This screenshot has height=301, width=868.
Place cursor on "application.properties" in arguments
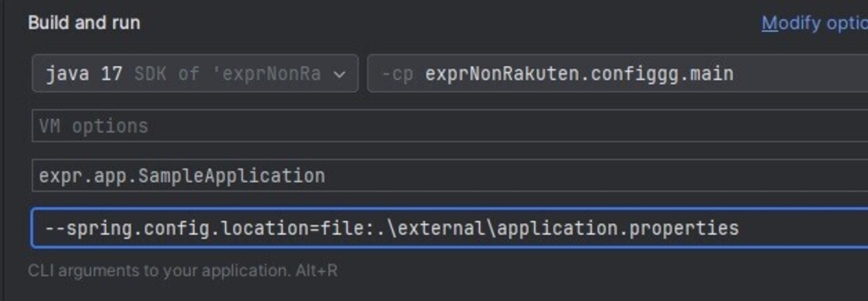click(618, 228)
